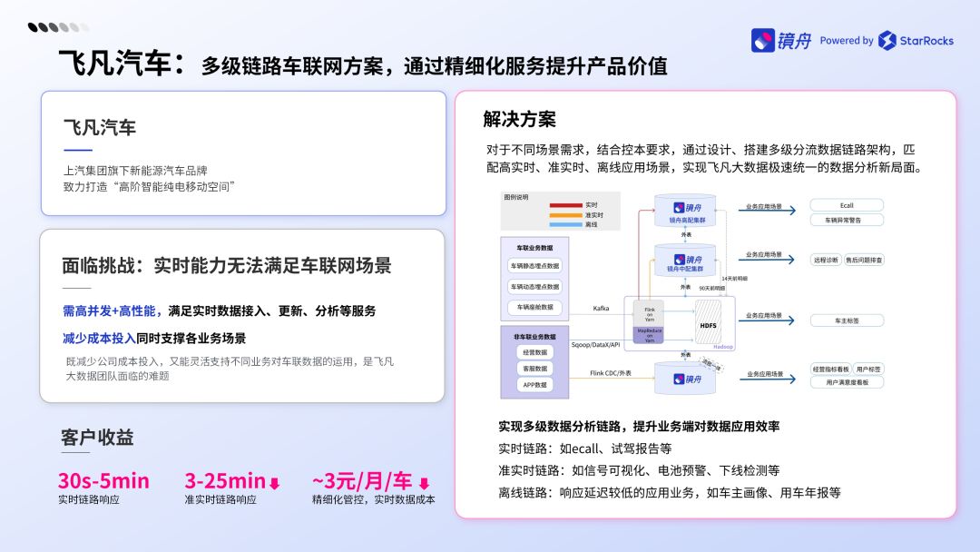Click the blue arrow pointing to Ecall
This screenshot has height=552, width=980.
(x=767, y=211)
